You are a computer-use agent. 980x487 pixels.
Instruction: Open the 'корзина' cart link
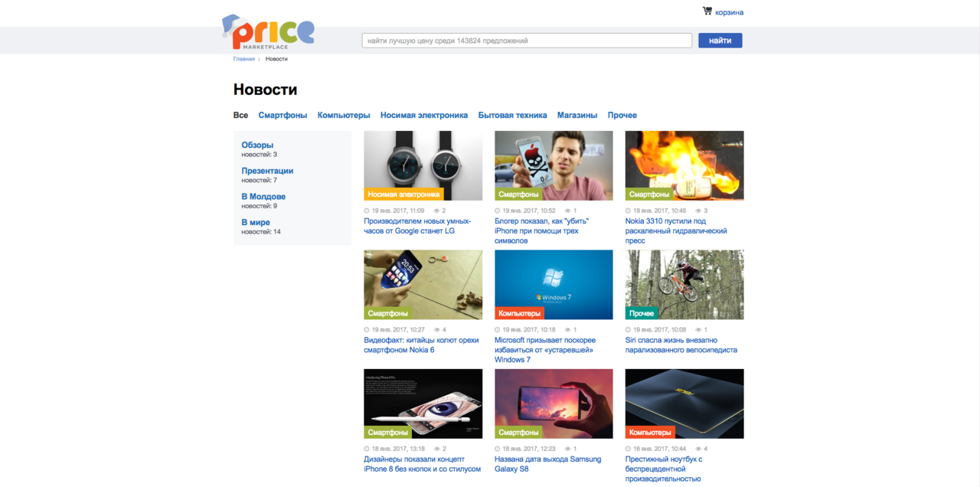point(729,12)
